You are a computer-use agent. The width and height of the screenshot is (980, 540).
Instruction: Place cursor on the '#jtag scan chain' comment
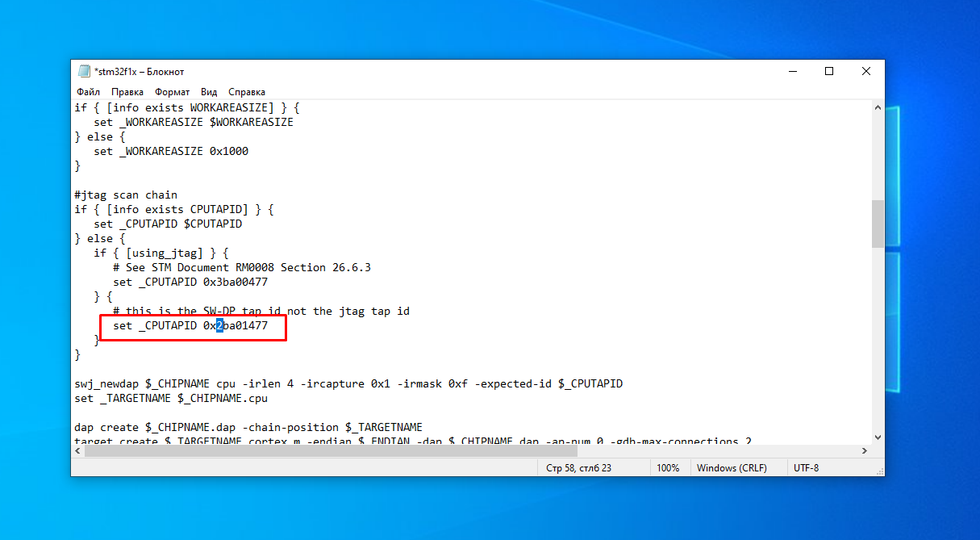[126, 195]
